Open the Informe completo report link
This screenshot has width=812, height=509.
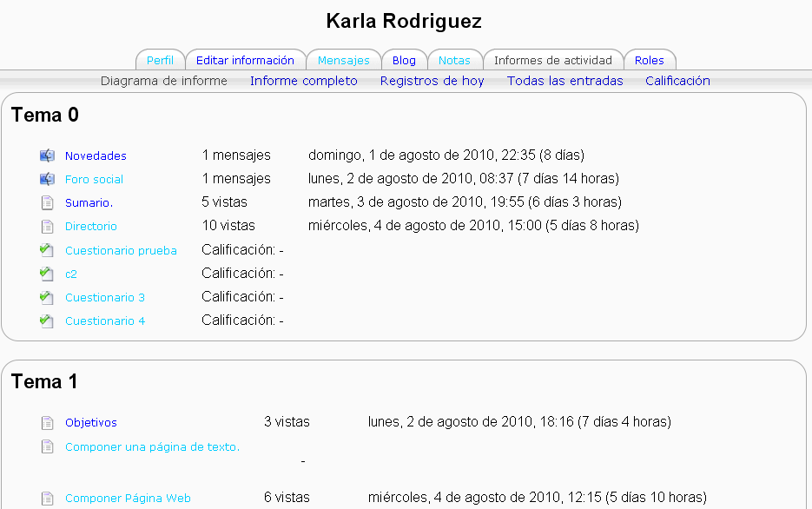click(x=303, y=81)
